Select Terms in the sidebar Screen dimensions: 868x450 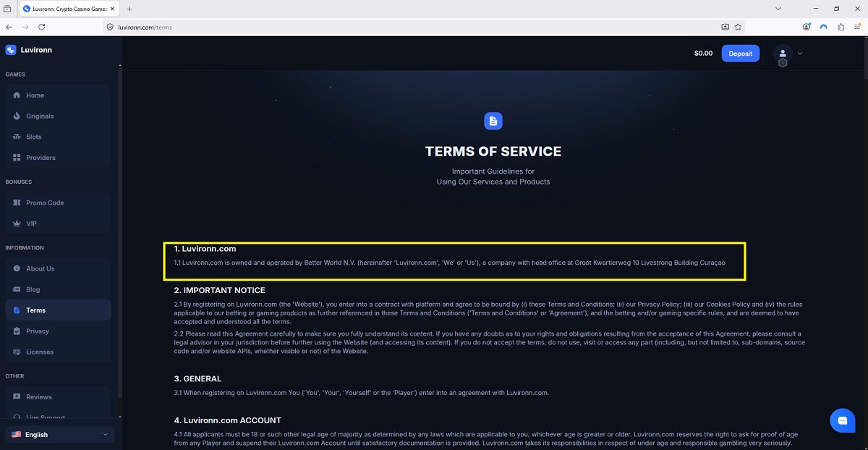(58, 310)
